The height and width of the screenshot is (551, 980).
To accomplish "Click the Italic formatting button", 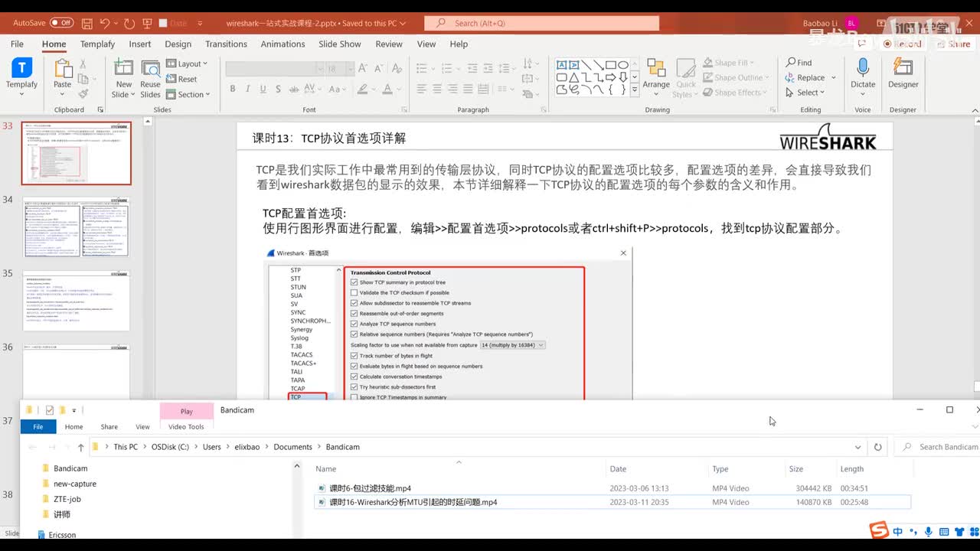I will [x=248, y=89].
